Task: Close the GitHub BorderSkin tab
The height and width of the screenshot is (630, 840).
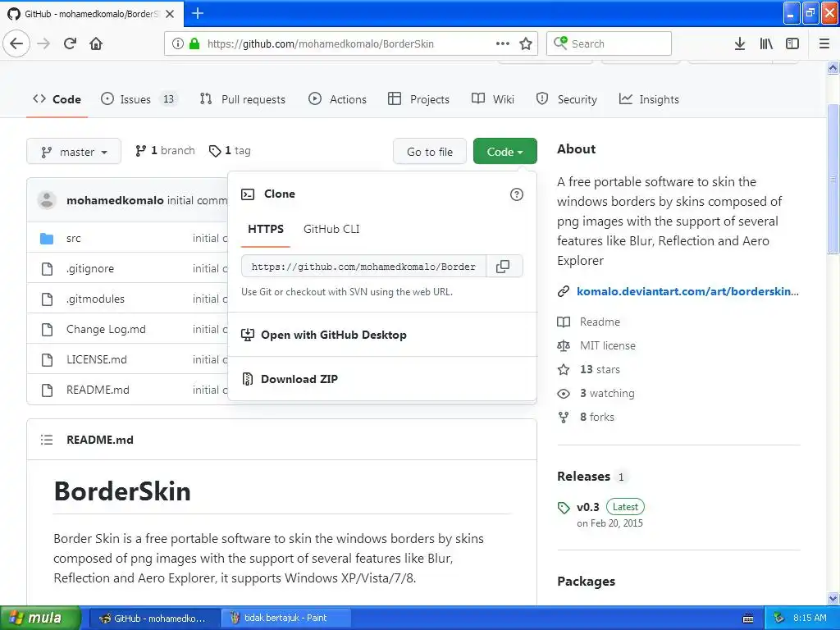Action: (x=170, y=14)
